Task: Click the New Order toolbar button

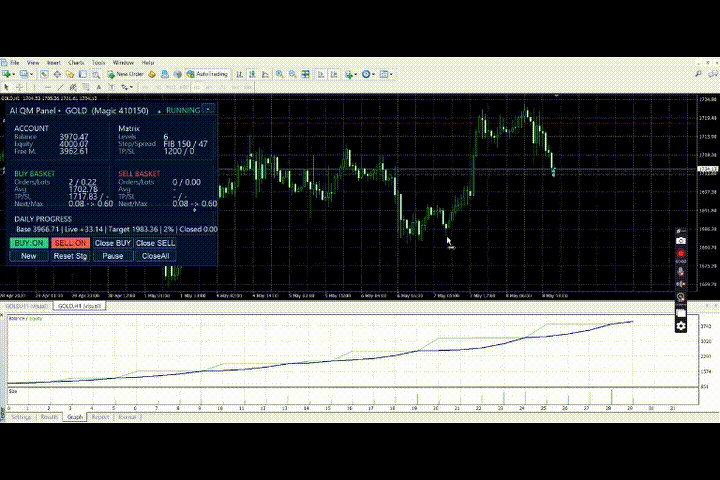Action: (x=125, y=74)
